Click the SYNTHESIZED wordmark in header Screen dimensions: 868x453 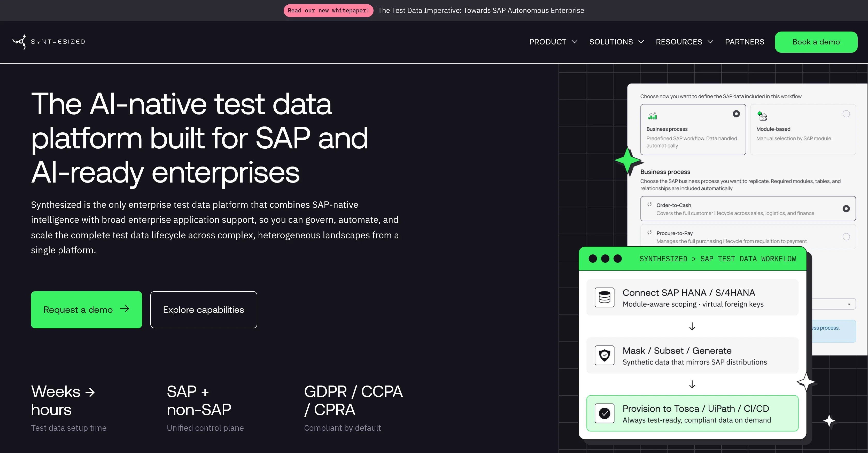pos(58,41)
